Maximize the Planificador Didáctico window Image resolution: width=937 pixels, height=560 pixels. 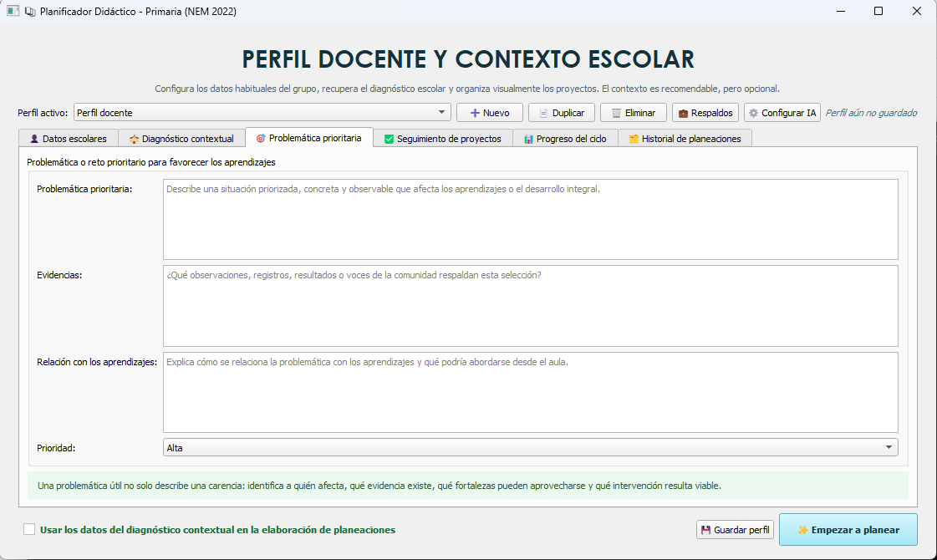click(878, 11)
